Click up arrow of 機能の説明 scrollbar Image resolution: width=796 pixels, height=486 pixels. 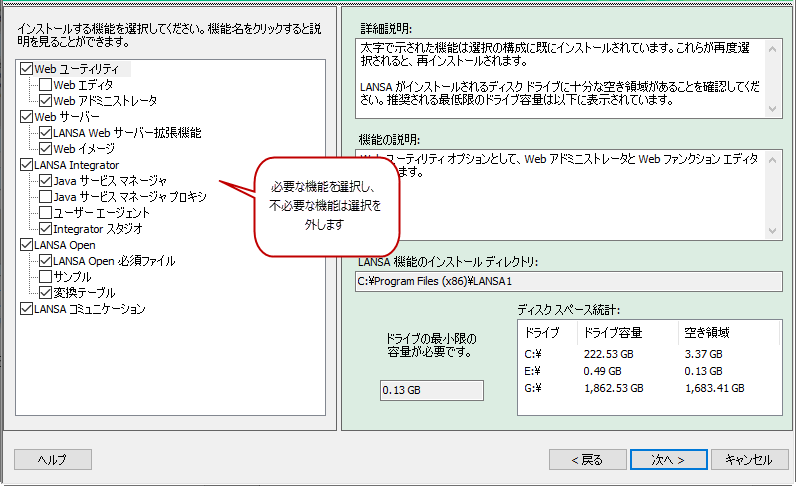(773, 160)
